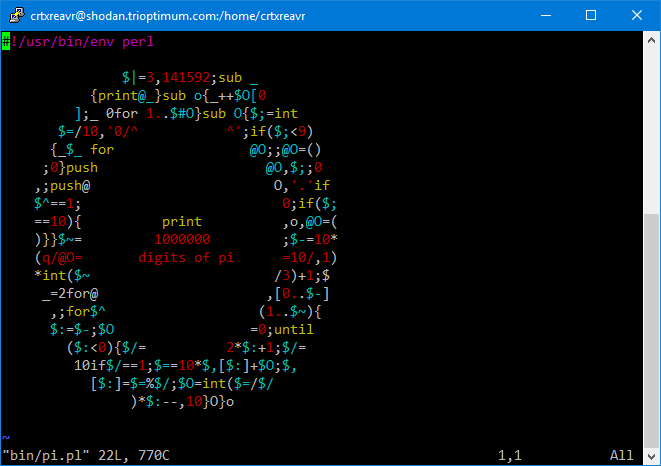Place cursor on the green highlighted first character
This screenshot has width=661, height=466.
coord(6,42)
